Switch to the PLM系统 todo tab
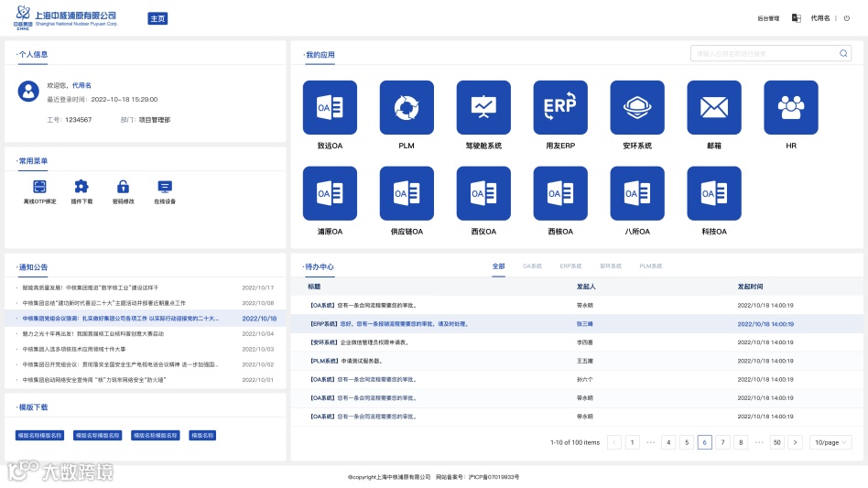Image resolution: width=868 pixels, height=488 pixels. [x=650, y=266]
